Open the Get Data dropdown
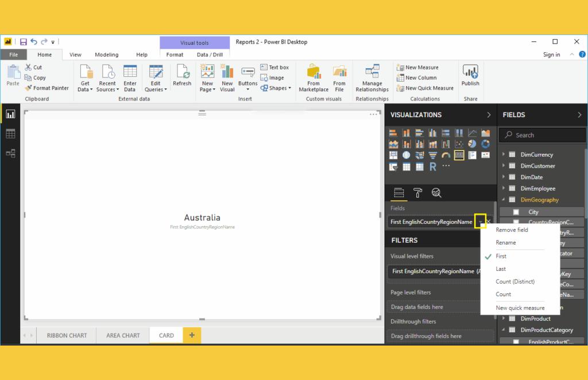 coord(85,78)
